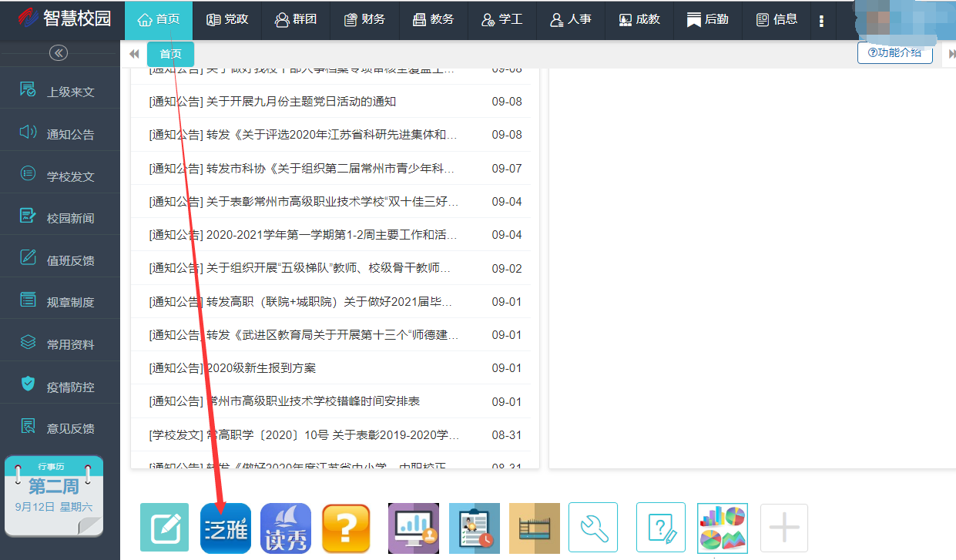Image resolution: width=956 pixels, height=560 pixels.
Task: Select 首页 in the top navigation
Action: coord(159,20)
